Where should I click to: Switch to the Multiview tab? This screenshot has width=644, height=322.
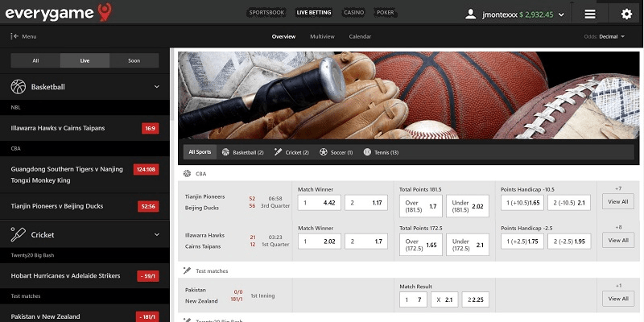(x=323, y=36)
